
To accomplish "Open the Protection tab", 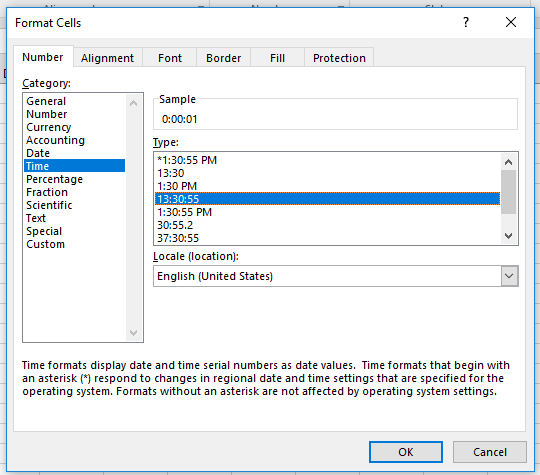I will [x=339, y=58].
